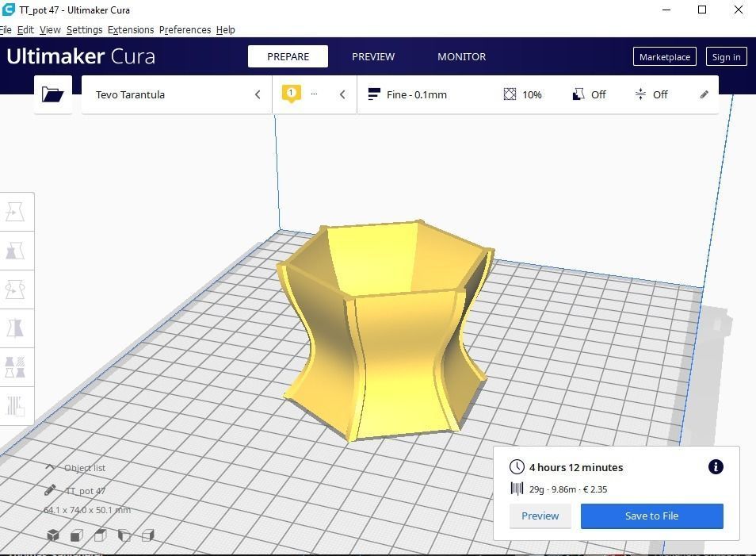Select the Per Model Settings tool

15,367
